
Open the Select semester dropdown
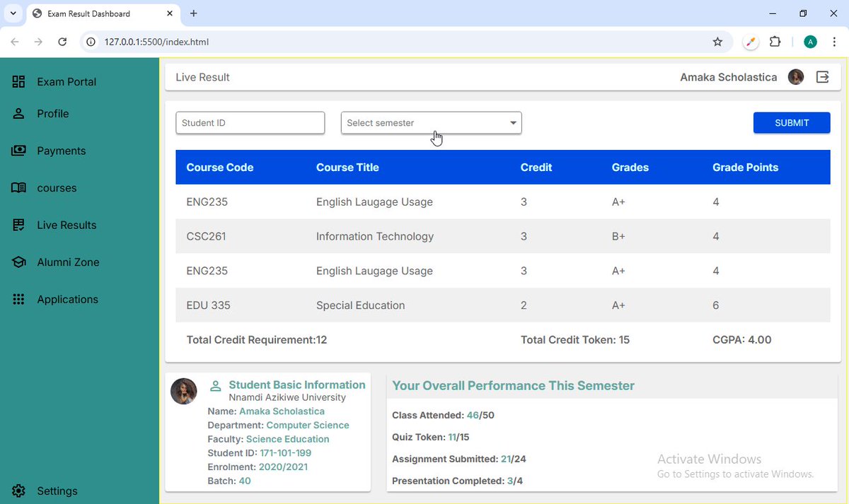(x=431, y=122)
